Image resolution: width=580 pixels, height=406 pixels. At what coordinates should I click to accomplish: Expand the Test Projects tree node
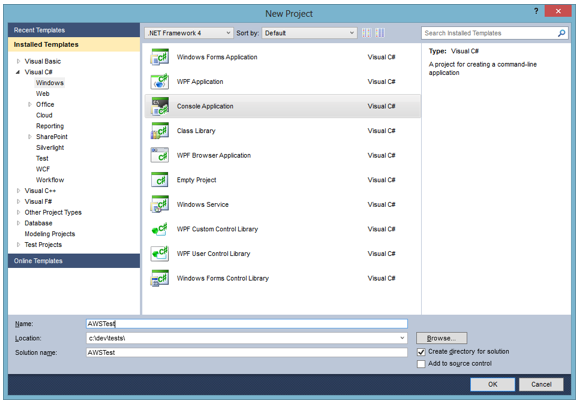point(18,245)
